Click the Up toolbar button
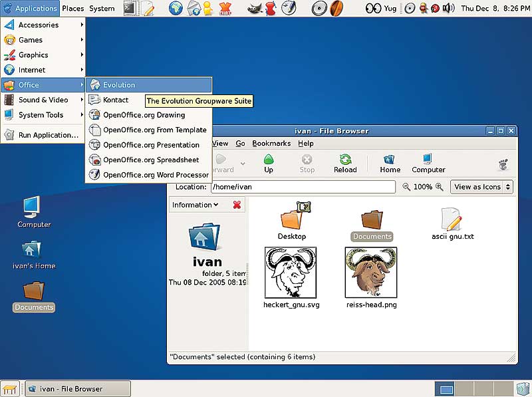This screenshot has height=397, width=532. coord(269,163)
